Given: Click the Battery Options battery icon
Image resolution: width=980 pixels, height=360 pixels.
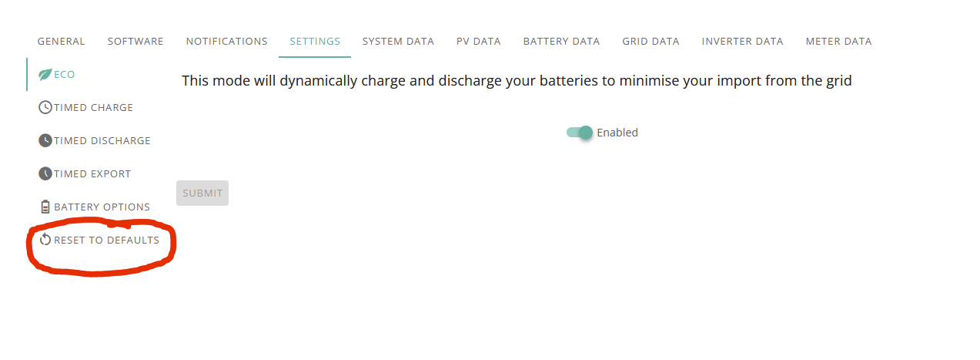Looking at the screenshot, I should [x=45, y=207].
